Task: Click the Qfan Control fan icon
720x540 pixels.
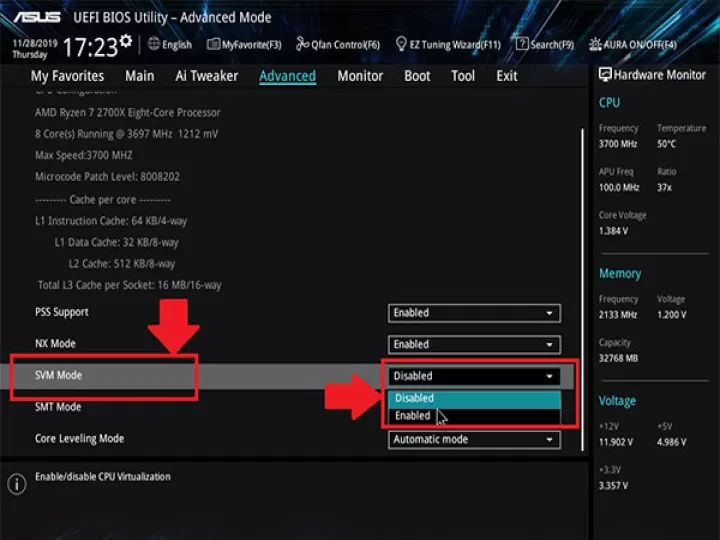Action: click(x=302, y=44)
